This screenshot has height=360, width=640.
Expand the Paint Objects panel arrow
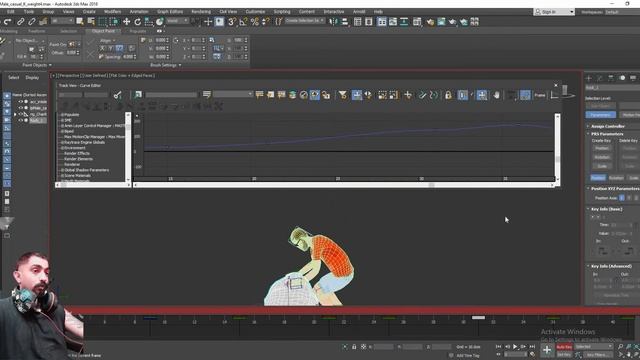tap(50, 65)
